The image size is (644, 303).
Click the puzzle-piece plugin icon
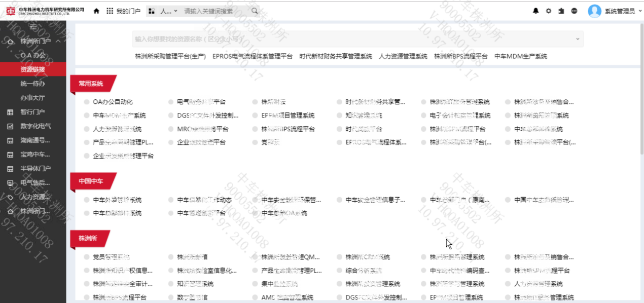click(561, 11)
